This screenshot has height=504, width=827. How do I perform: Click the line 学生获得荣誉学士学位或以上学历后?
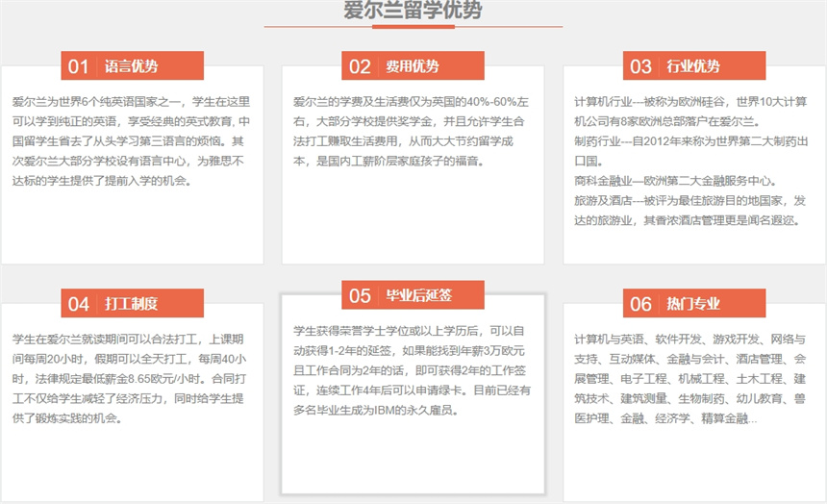coord(386,330)
